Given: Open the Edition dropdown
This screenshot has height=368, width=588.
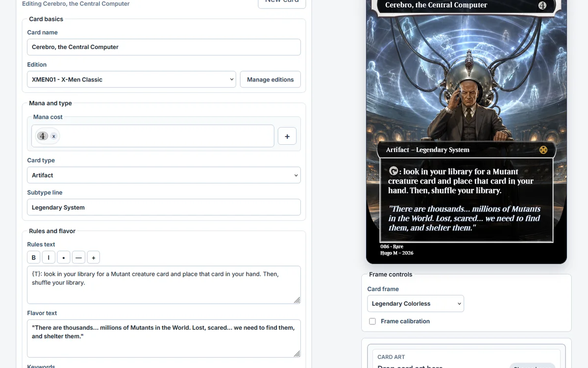Looking at the screenshot, I should [x=131, y=79].
